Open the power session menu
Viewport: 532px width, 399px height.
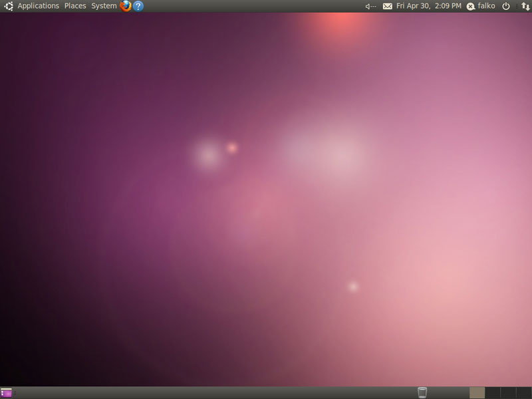click(x=506, y=6)
